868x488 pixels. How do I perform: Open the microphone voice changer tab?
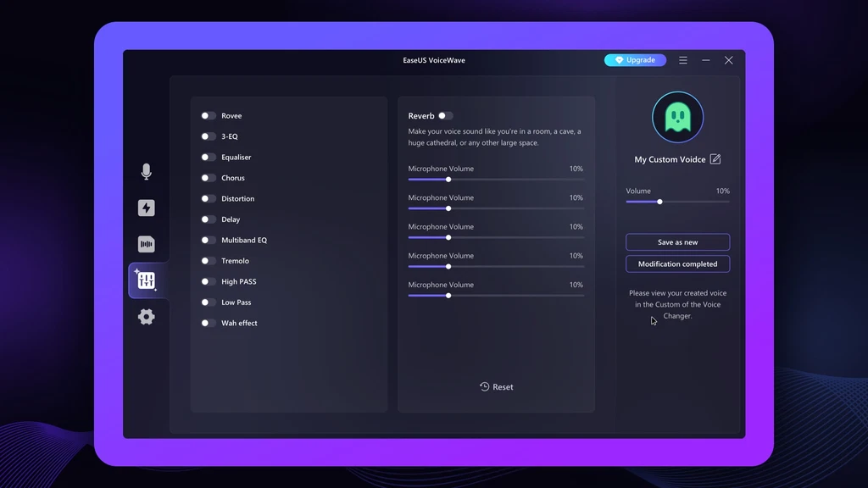pos(146,172)
